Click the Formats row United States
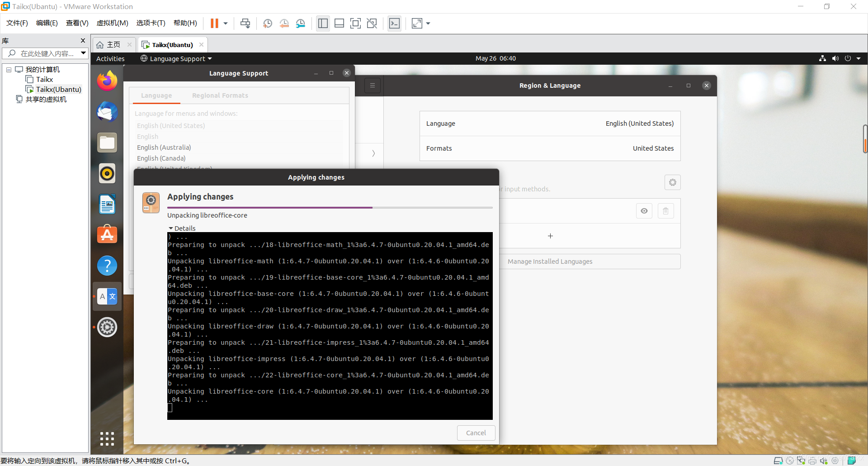 [550, 148]
